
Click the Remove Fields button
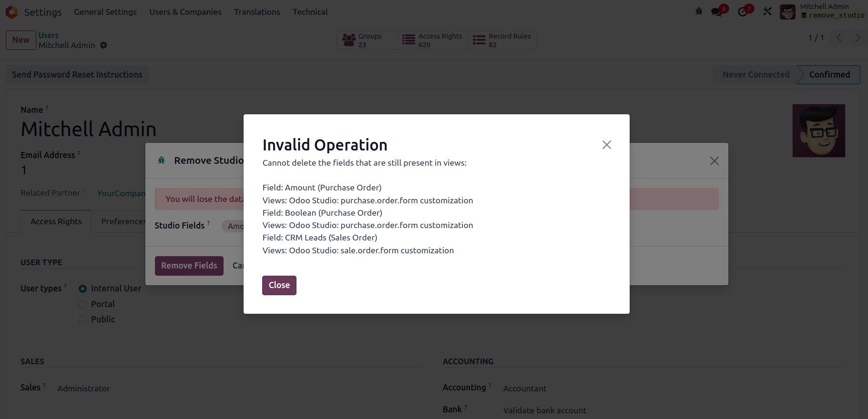[x=189, y=266]
